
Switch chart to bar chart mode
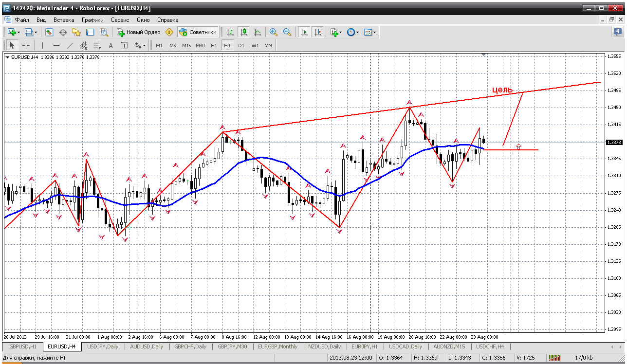[x=230, y=32]
